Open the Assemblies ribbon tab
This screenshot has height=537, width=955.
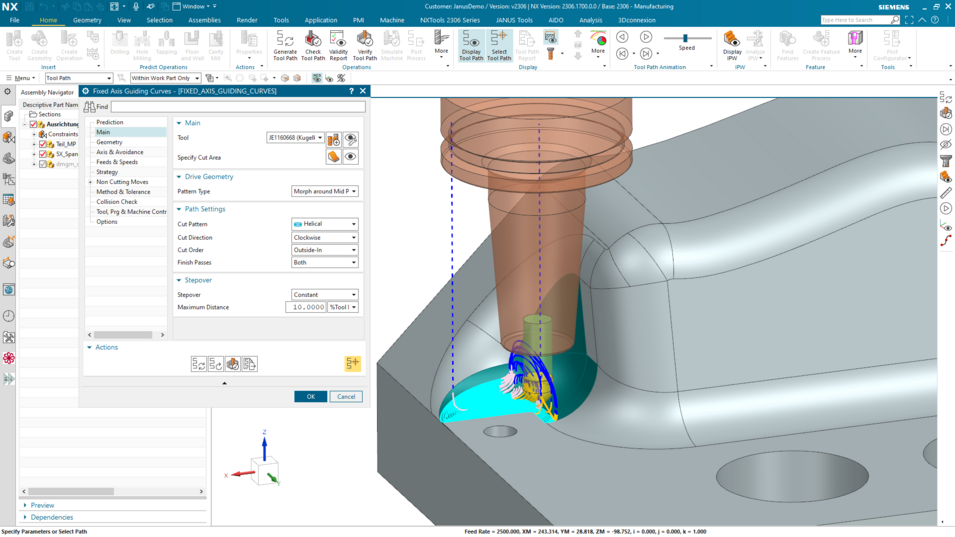[x=204, y=20]
